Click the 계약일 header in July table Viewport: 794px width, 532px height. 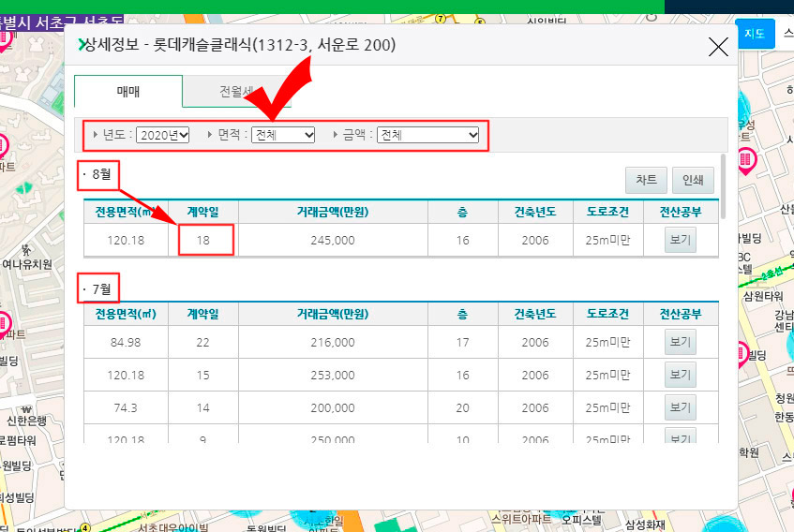(x=203, y=314)
